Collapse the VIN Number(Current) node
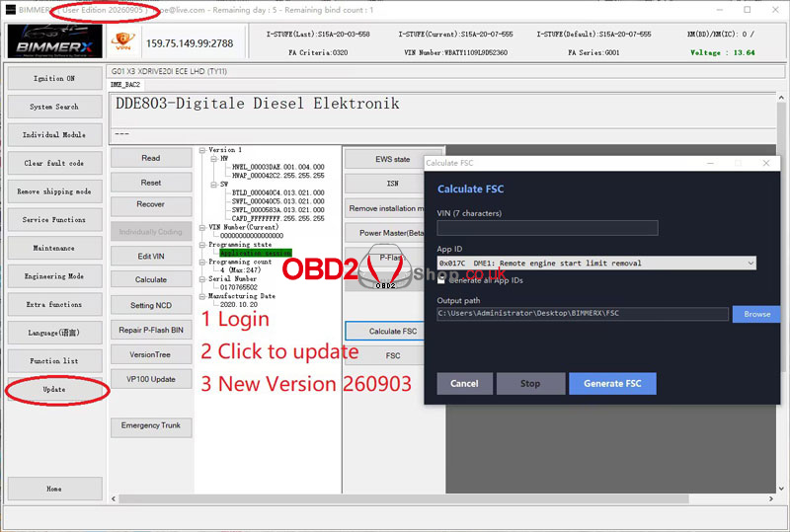 (x=202, y=228)
